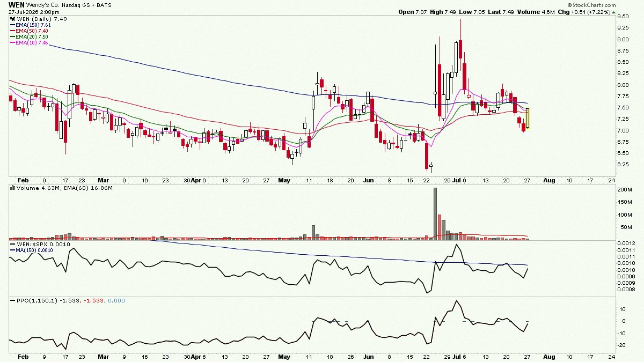Screen dimensions: 644x362
Task: Click the 6.75 price axis label
Action: pos(623,142)
